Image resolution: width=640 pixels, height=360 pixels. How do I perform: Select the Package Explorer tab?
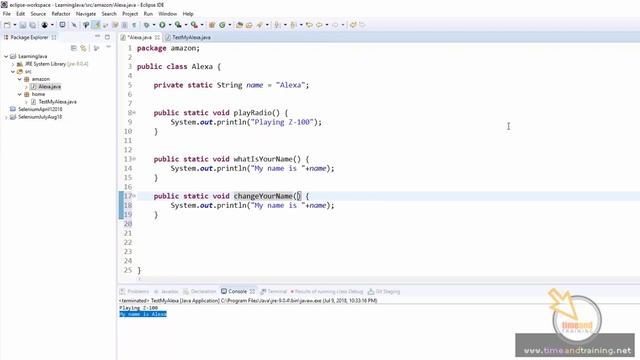pyautogui.click(x=29, y=37)
